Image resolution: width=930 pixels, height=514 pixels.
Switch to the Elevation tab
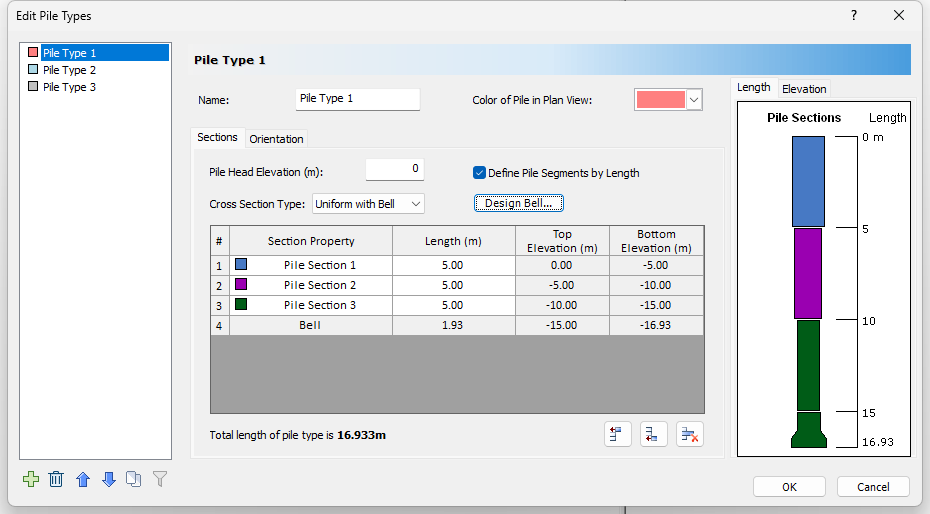coord(804,89)
